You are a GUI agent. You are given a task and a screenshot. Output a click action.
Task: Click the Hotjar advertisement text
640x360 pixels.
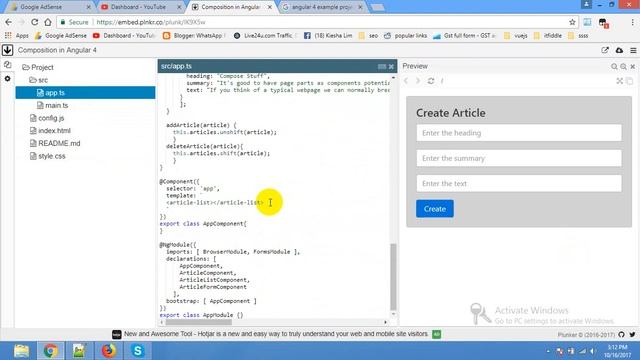(276, 334)
